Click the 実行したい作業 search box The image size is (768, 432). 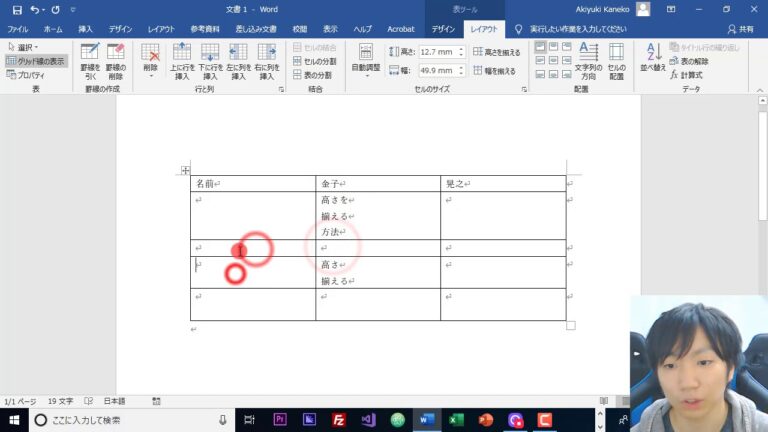click(572, 29)
